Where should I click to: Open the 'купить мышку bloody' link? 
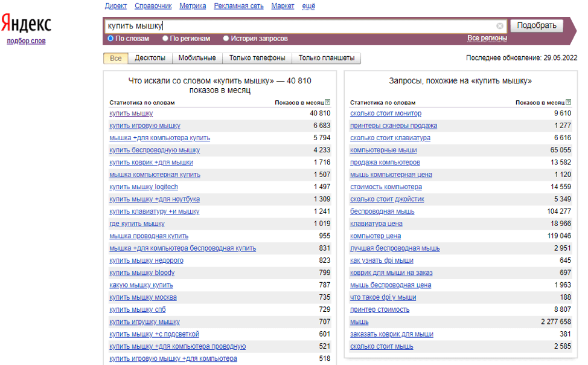click(x=142, y=273)
